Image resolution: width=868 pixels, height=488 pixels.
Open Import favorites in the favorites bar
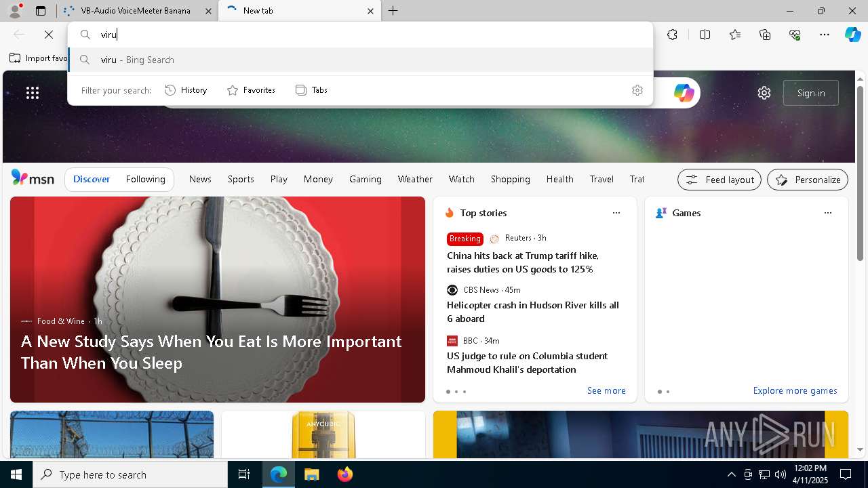39,58
